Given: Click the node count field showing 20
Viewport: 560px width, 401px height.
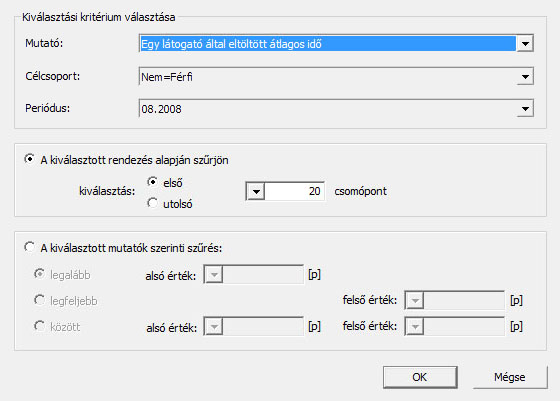Looking at the screenshot, I should [x=294, y=191].
